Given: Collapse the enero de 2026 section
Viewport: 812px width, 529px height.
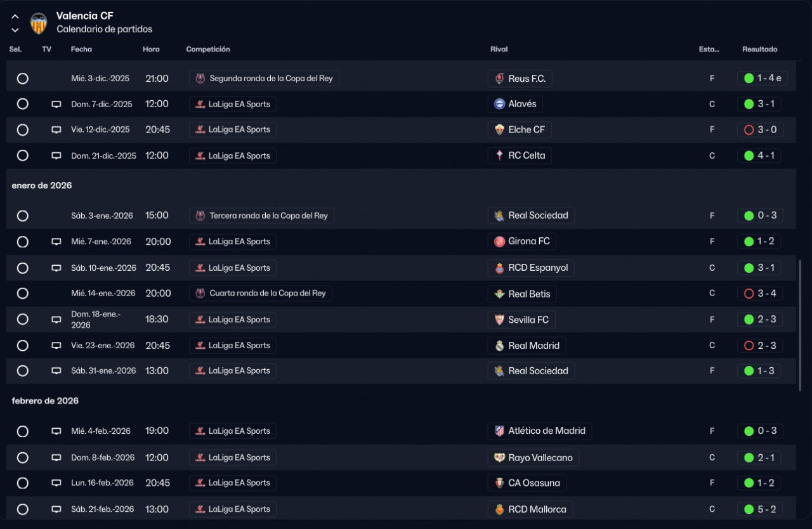Looking at the screenshot, I should click(x=42, y=186).
